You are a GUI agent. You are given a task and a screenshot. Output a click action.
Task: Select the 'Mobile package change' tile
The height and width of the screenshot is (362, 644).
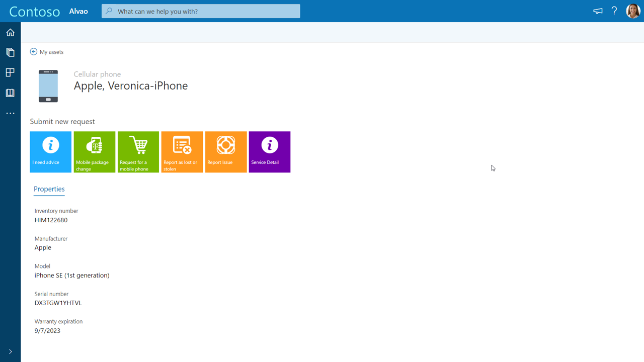click(x=95, y=152)
